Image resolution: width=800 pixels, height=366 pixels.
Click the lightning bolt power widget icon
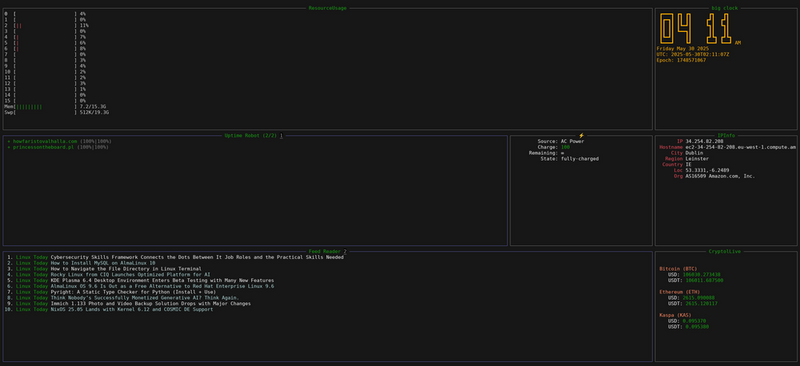click(581, 135)
